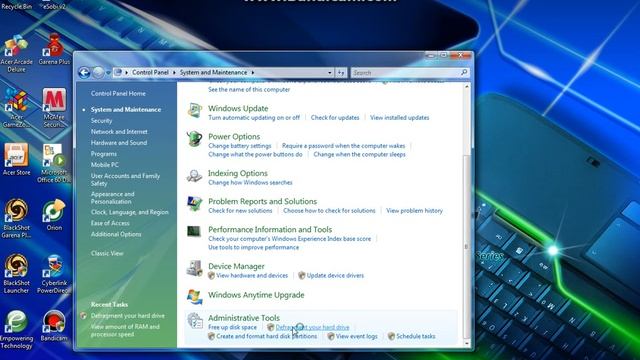Open Microsoft Office 60 Day desktop shortcut

pos(54,163)
